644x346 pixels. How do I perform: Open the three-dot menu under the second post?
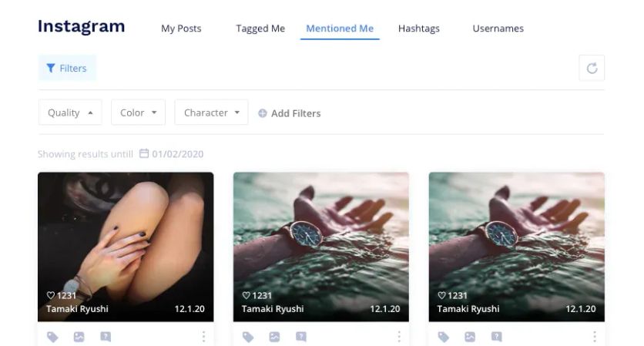point(399,337)
